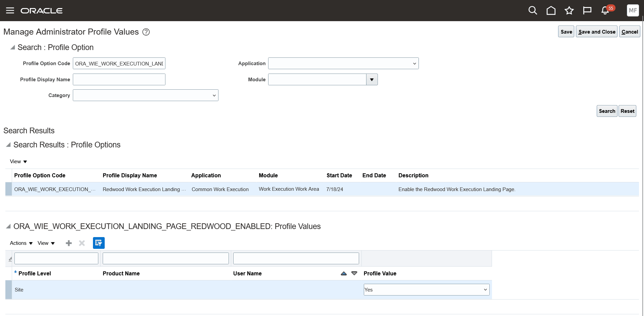Screen dimensions: 644x316
Task: Open the MF user profile menu
Action: 633,10
